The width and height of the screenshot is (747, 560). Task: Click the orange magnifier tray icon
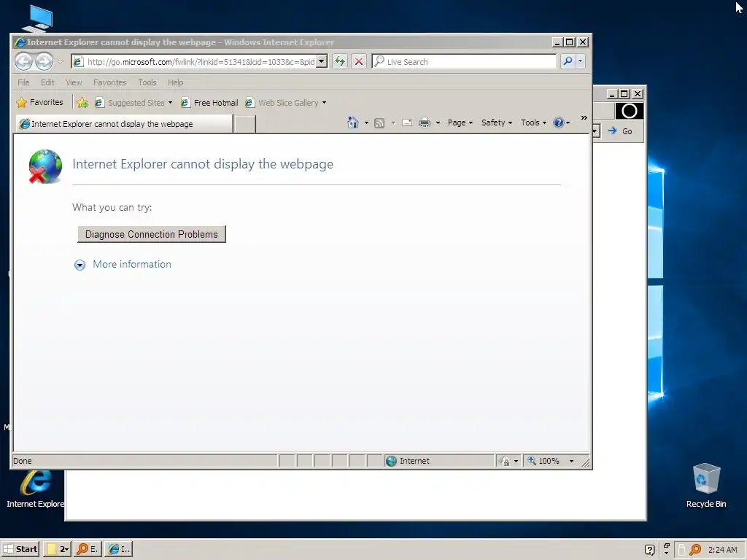(x=695, y=550)
